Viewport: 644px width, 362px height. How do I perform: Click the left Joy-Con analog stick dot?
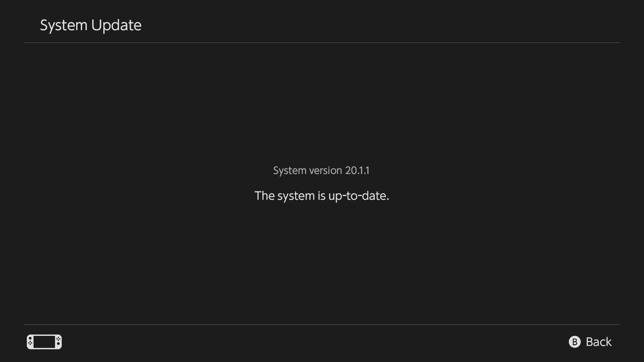30,338
